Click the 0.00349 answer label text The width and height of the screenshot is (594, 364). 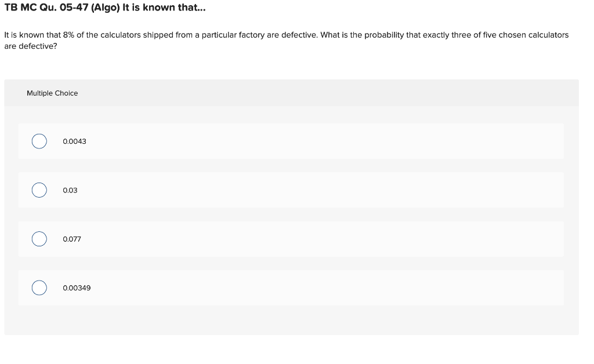(77, 287)
